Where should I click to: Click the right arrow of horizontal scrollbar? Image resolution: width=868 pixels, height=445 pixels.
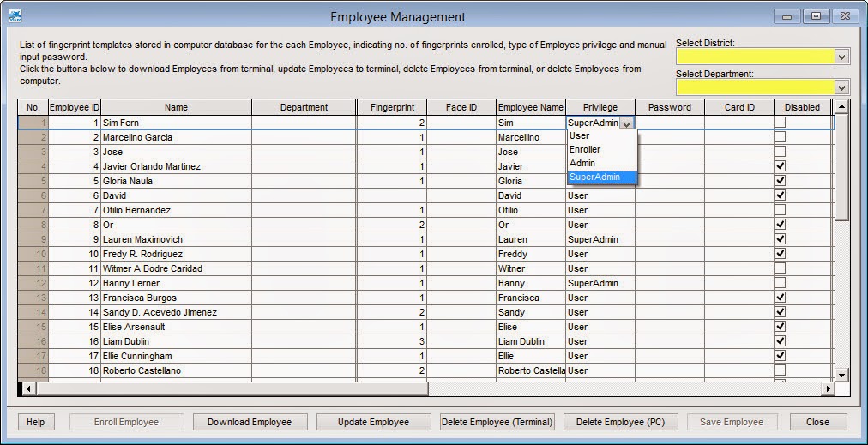pos(829,388)
